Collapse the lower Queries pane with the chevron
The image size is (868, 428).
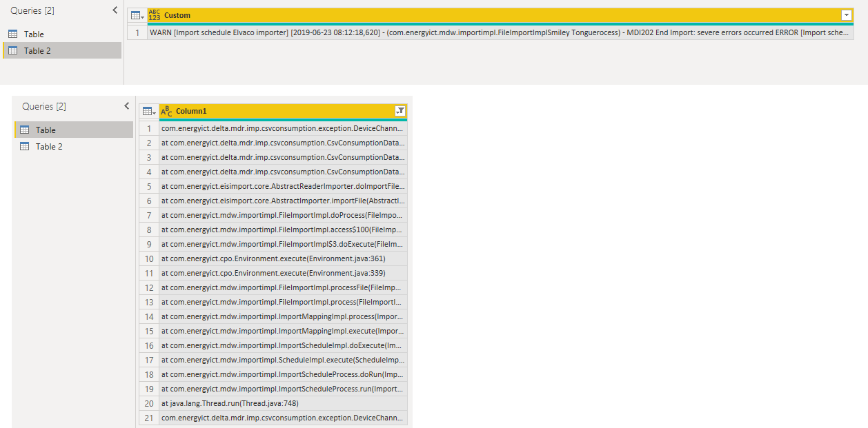pyautogui.click(x=126, y=106)
